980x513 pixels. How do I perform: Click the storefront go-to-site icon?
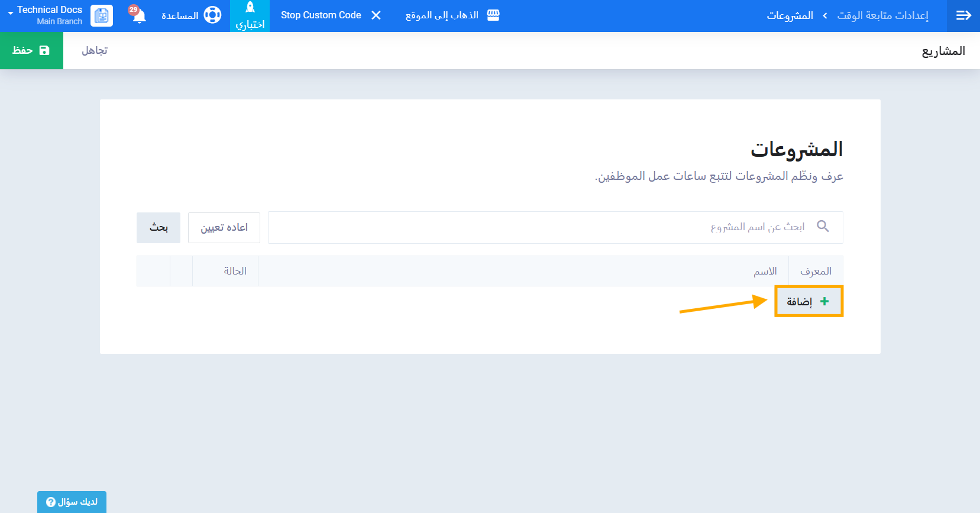493,15
